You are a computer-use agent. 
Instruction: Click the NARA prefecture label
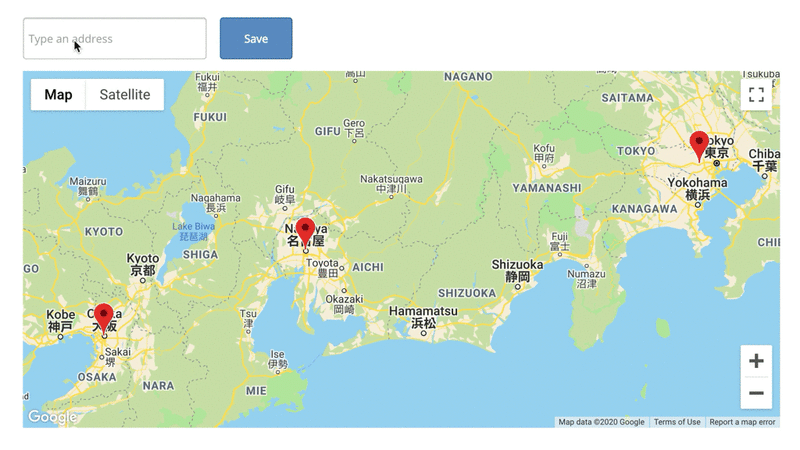(x=158, y=385)
